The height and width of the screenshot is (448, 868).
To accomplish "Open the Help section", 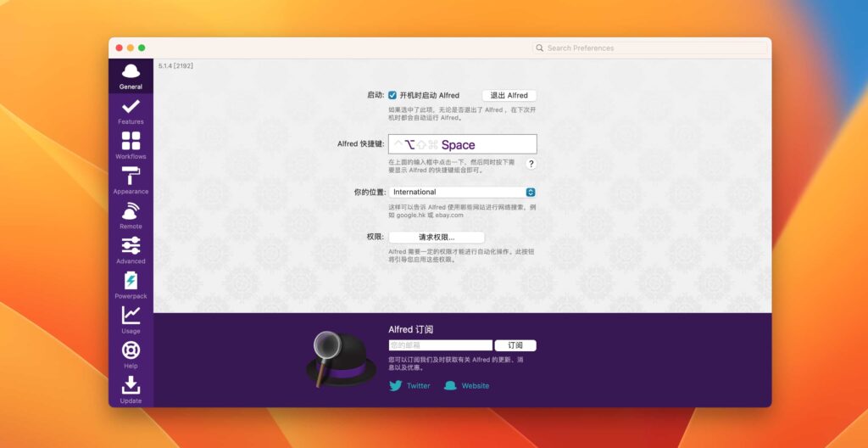I will pyautogui.click(x=131, y=356).
